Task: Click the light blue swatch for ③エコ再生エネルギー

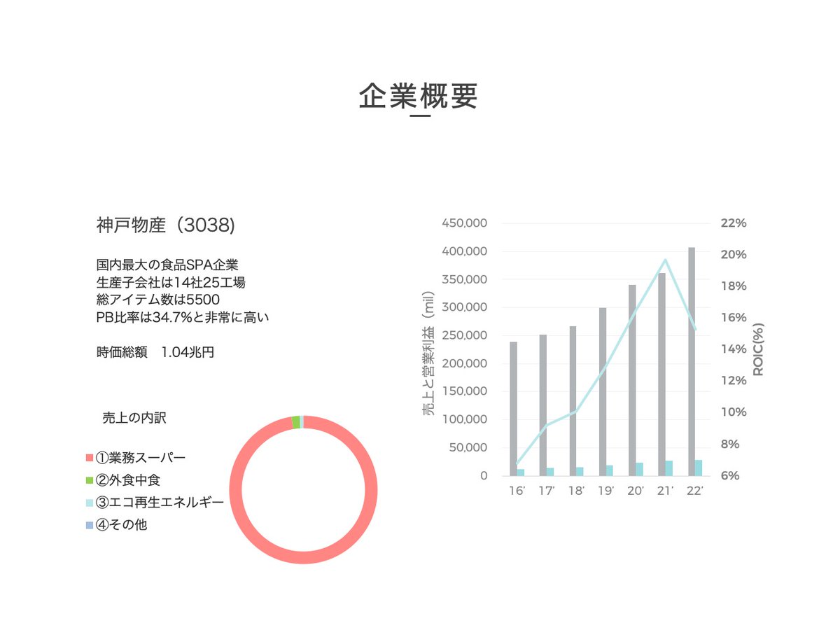Action: (x=89, y=503)
